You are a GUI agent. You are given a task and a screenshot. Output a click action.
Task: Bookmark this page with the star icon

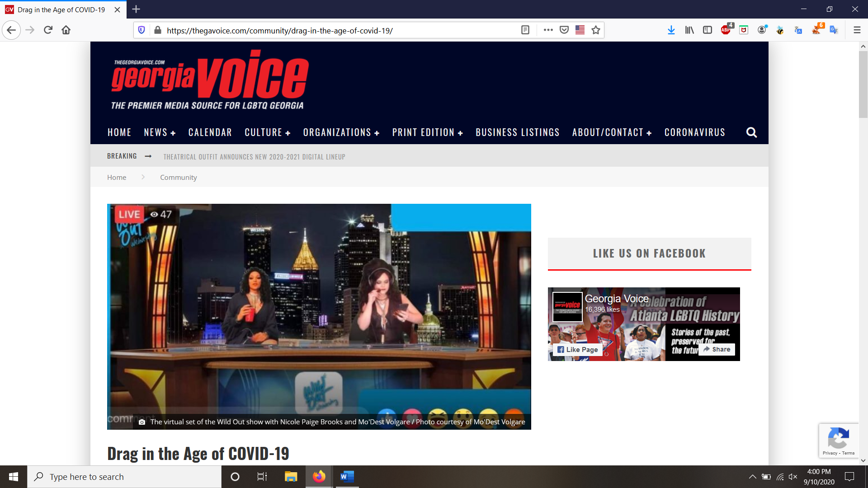click(x=596, y=30)
